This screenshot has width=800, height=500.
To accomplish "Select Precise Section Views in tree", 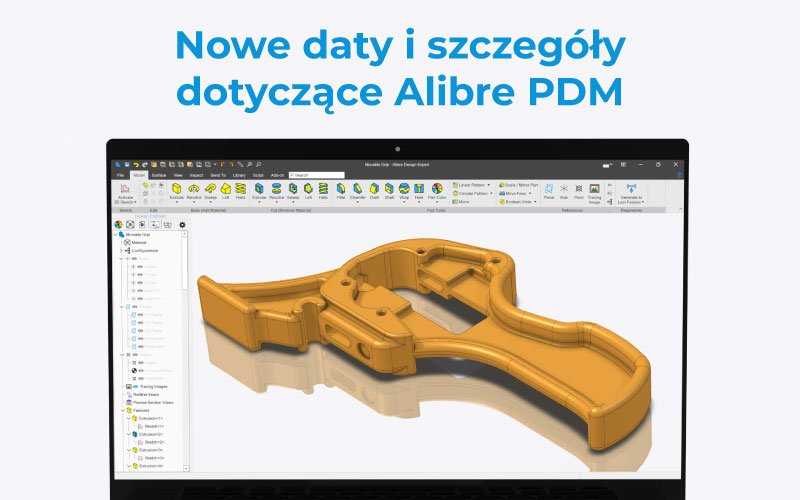I will 149,403.
